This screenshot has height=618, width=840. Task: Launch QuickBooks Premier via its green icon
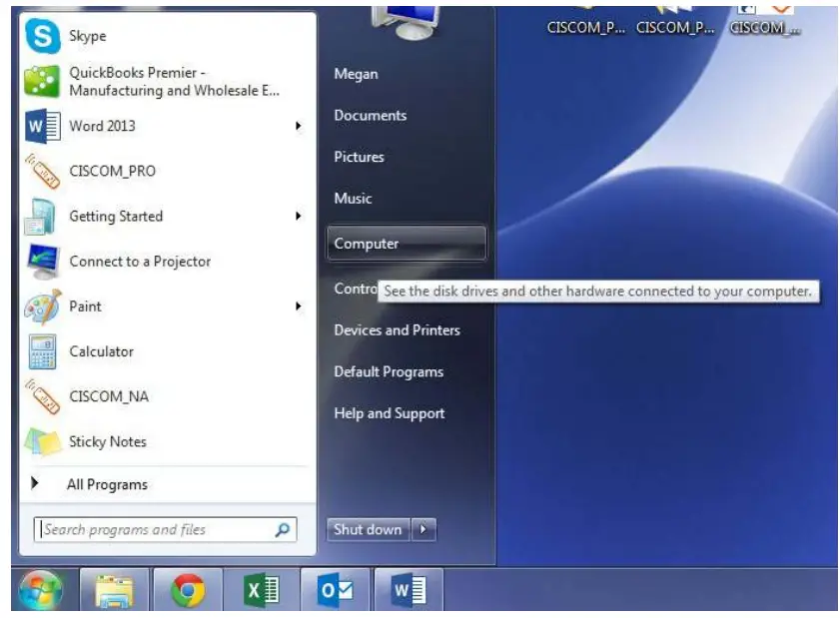point(42,81)
